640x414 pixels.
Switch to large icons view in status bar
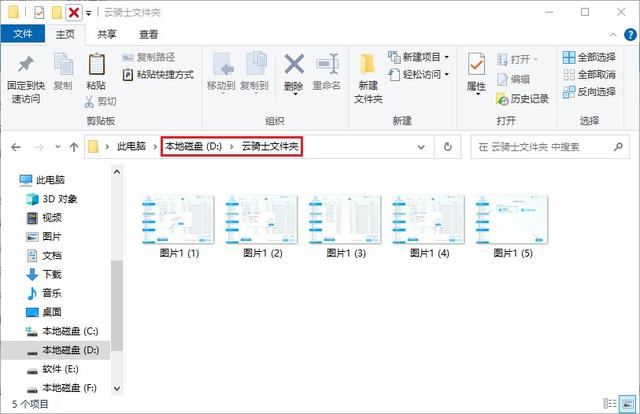click(627, 403)
